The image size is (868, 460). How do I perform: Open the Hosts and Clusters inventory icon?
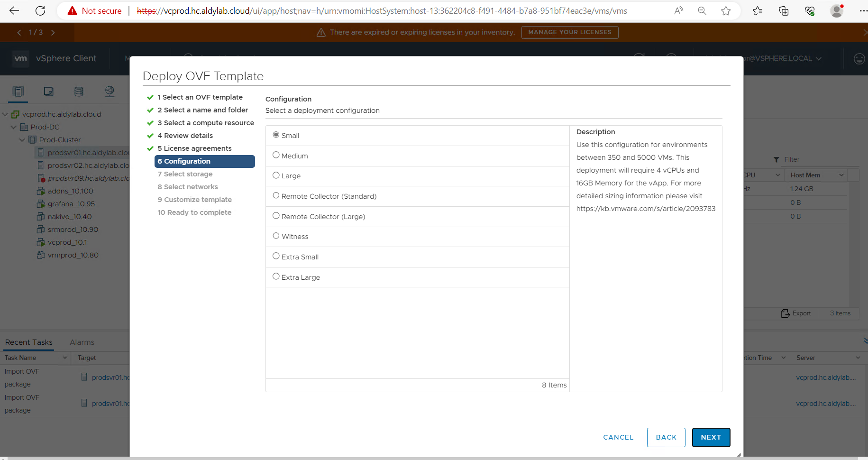(18, 92)
